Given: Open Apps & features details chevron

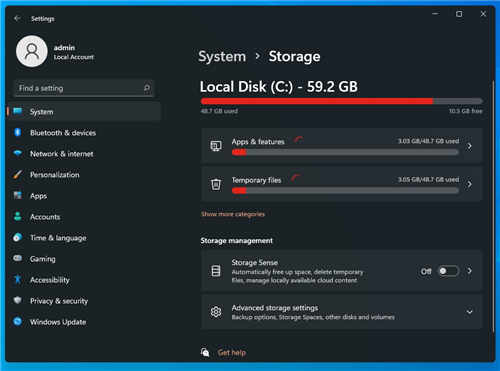Looking at the screenshot, I should tap(469, 146).
